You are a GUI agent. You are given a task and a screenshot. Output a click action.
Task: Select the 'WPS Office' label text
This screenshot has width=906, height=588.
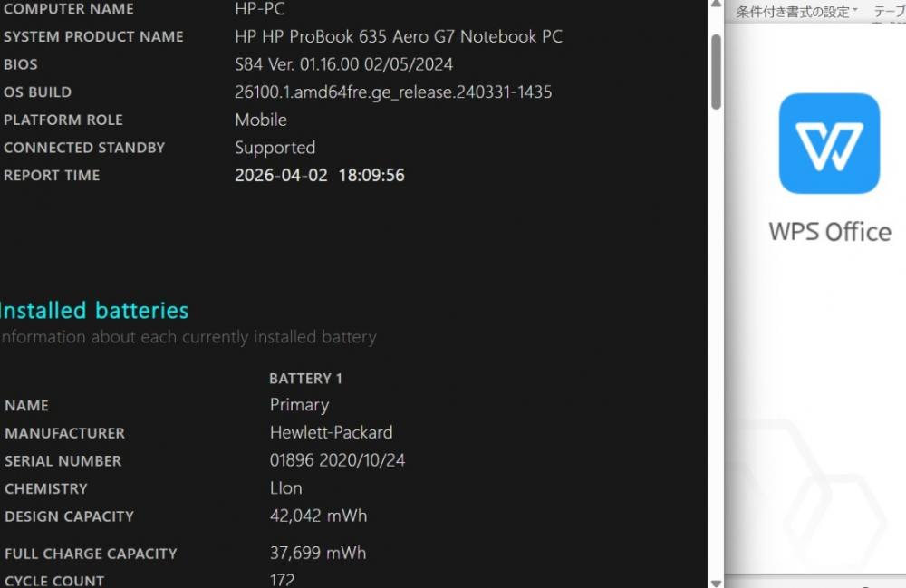point(830,232)
